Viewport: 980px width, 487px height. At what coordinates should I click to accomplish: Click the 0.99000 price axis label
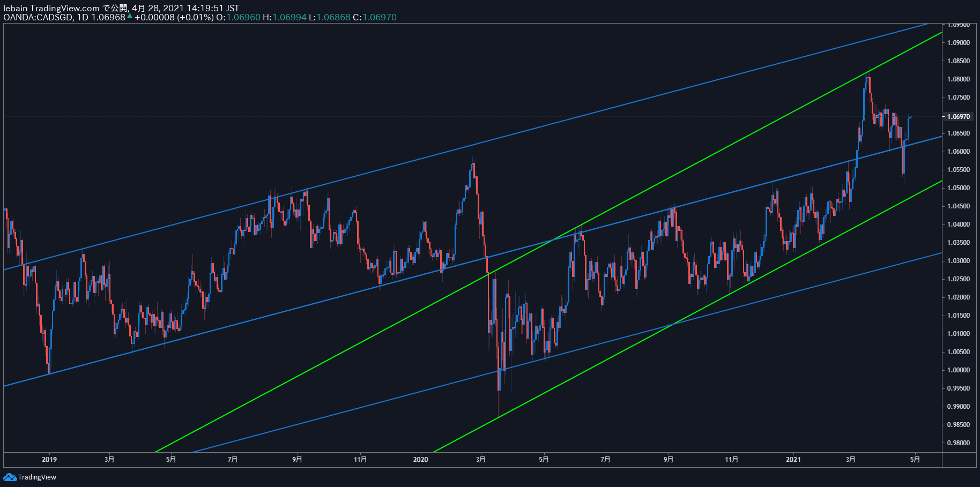point(959,407)
